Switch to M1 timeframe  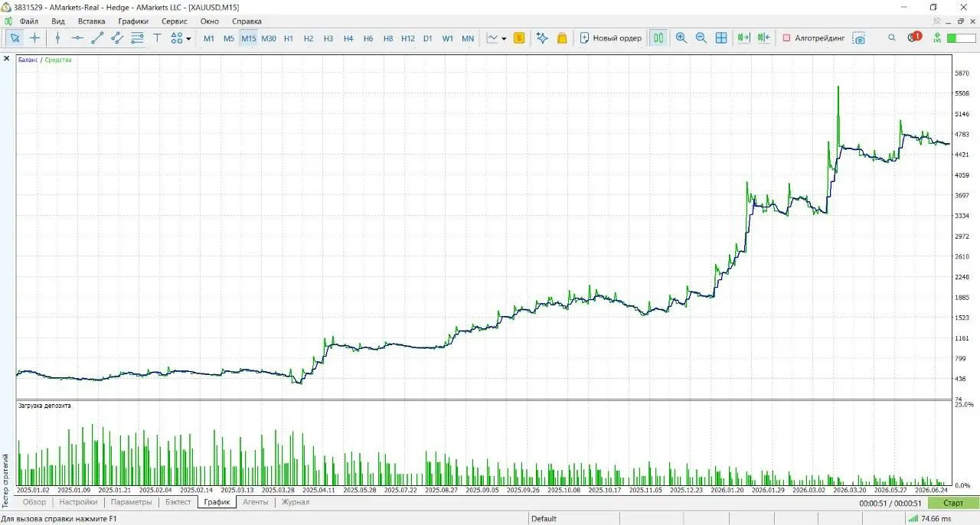tap(209, 38)
